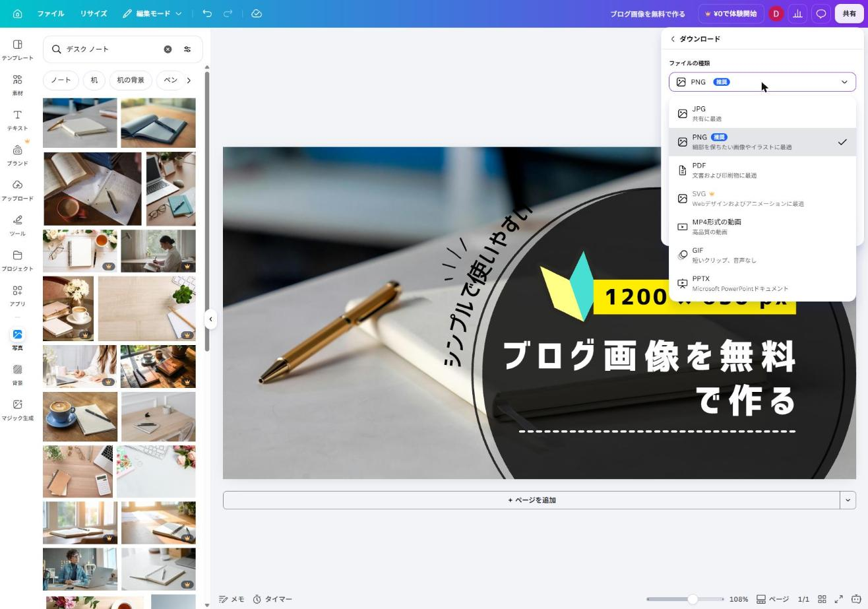Image resolution: width=868 pixels, height=609 pixels.
Task: Select the 写真 photos panel
Action: pyautogui.click(x=17, y=339)
